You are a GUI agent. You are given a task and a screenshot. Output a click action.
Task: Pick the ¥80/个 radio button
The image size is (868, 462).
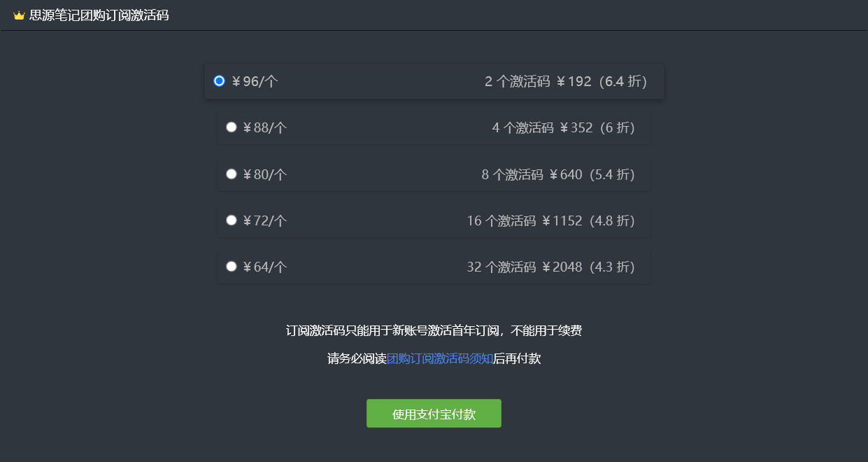(232, 174)
